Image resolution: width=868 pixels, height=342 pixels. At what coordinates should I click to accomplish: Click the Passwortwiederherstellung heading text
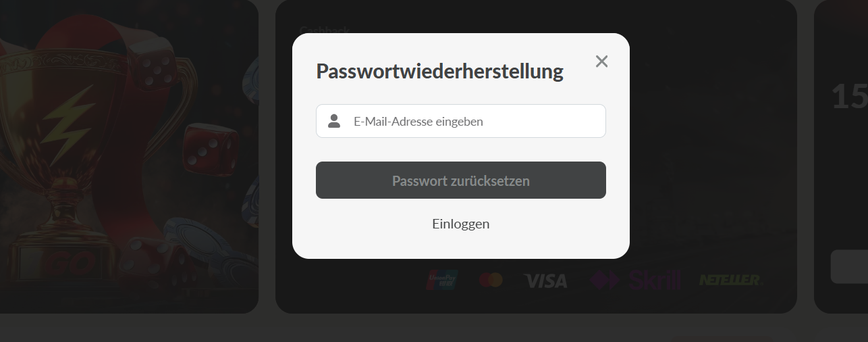pyautogui.click(x=439, y=71)
